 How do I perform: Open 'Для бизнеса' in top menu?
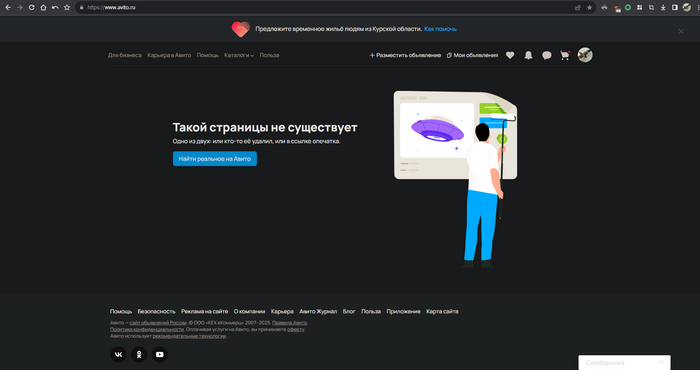tap(125, 55)
